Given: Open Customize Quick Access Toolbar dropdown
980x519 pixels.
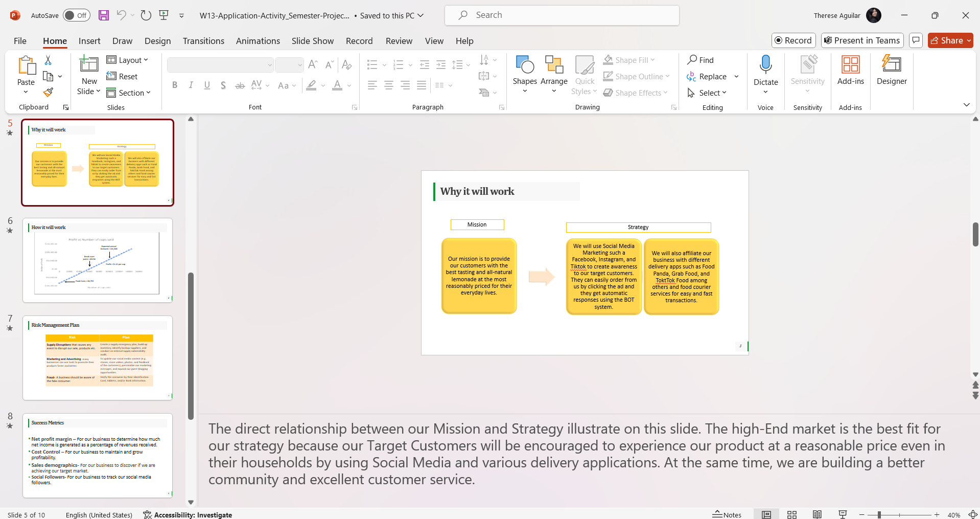Looking at the screenshot, I should pyautogui.click(x=181, y=16).
